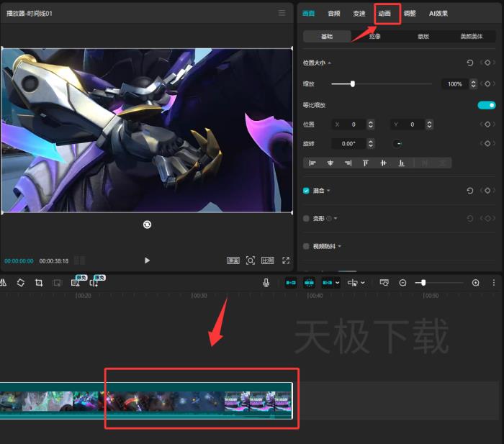Toggle the 等比缩放 uniform scale switch
This screenshot has height=444, width=504.
pos(487,105)
